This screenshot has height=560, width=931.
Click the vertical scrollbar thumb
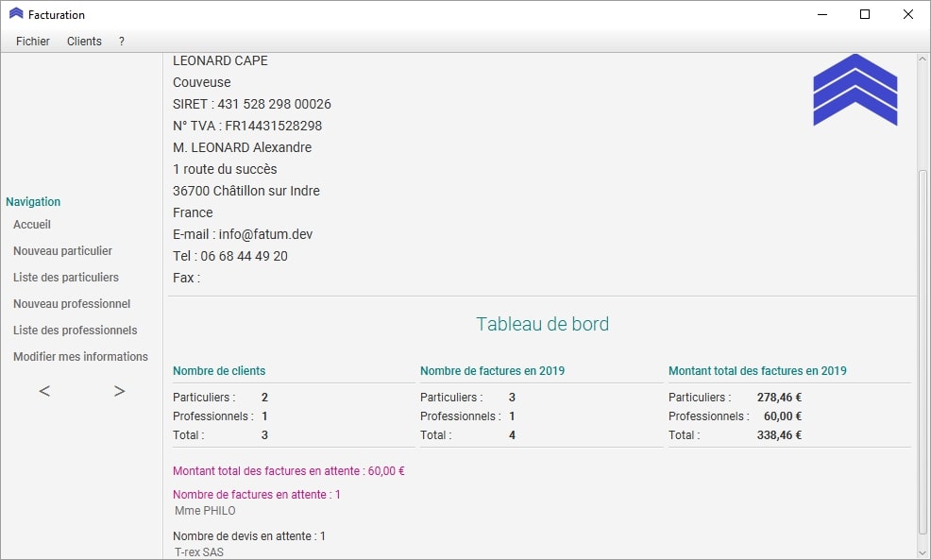coord(923,349)
